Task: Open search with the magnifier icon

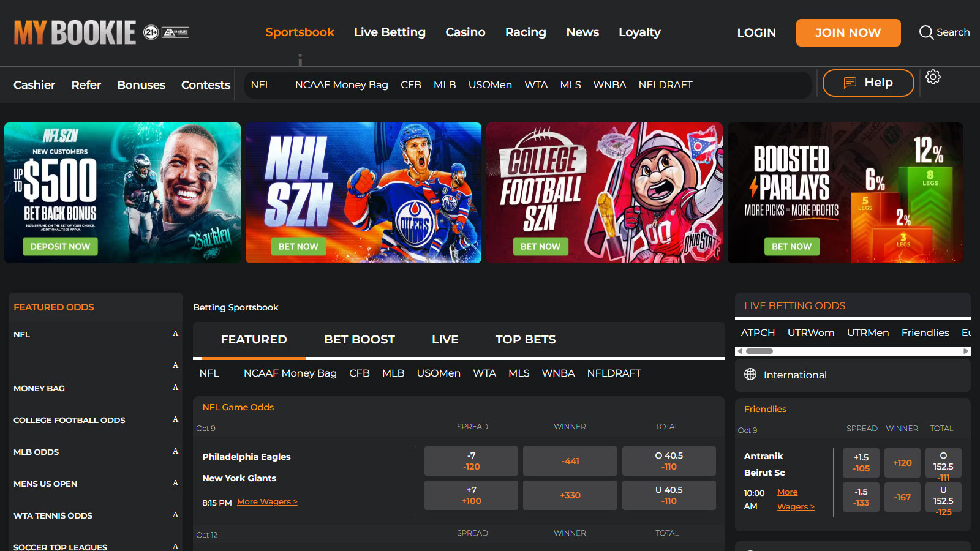Action: (926, 32)
